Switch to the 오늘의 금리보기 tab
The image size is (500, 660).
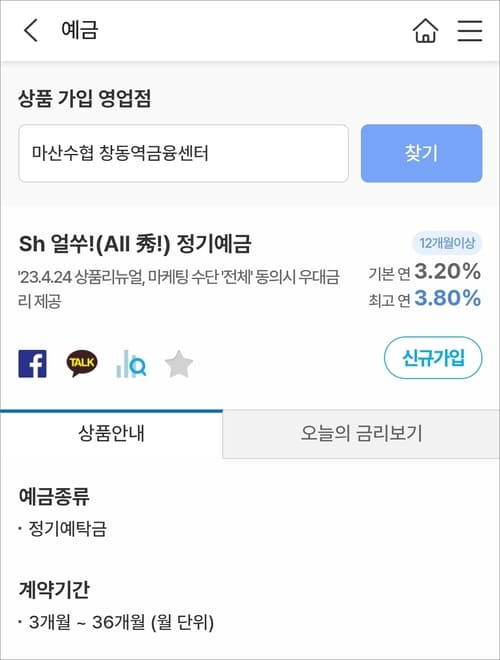click(361, 434)
